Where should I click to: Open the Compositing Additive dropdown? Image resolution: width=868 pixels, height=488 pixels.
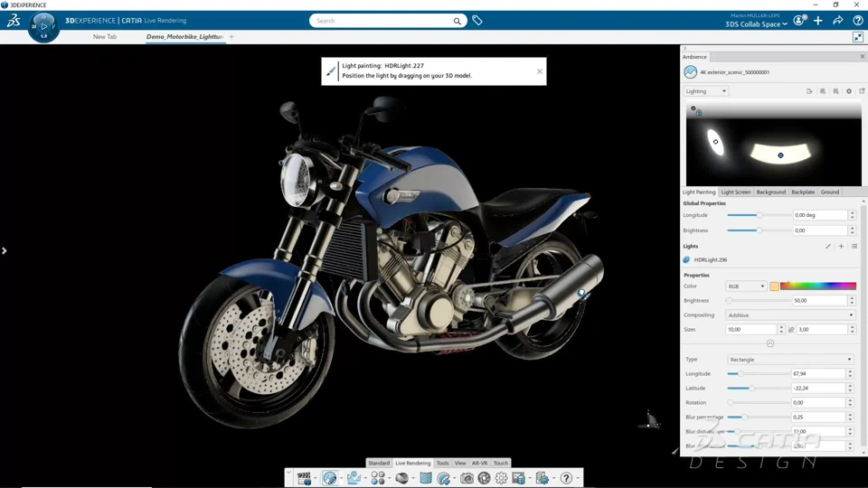(x=790, y=315)
